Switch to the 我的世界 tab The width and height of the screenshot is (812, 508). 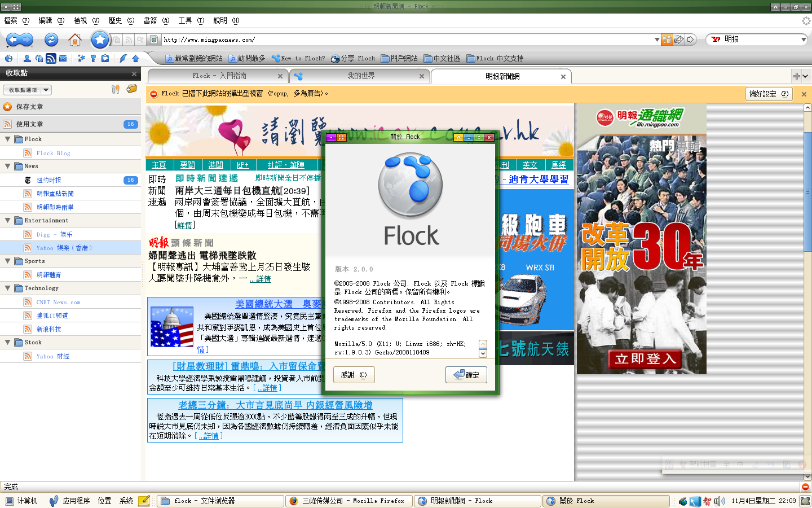[360, 76]
